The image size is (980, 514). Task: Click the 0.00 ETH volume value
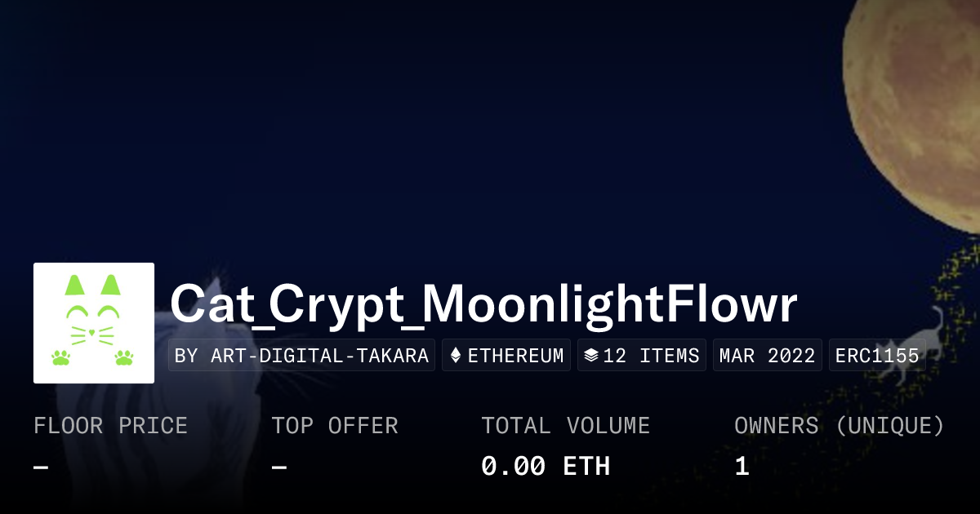pos(545,467)
